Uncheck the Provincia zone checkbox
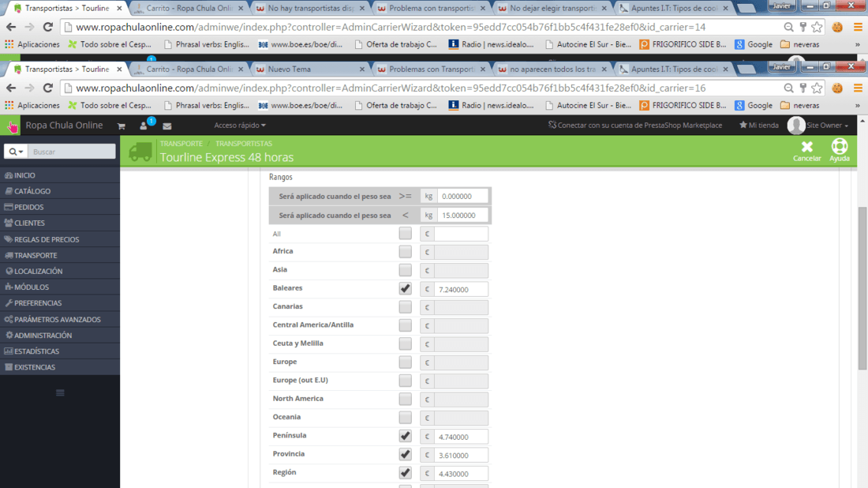The image size is (868, 488). pyautogui.click(x=406, y=454)
